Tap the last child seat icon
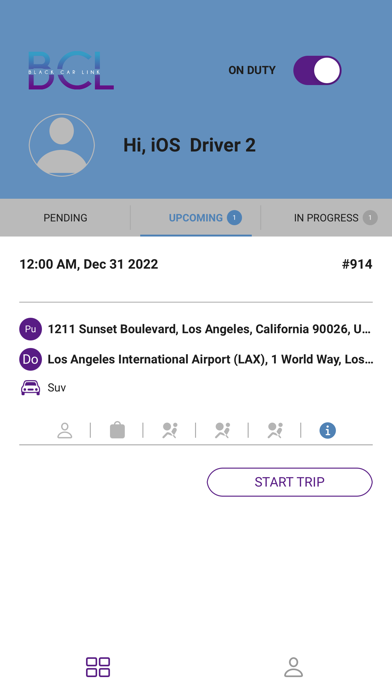Image resolution: width=392 pixels, height=696 pixels. [x=275, y=430]
